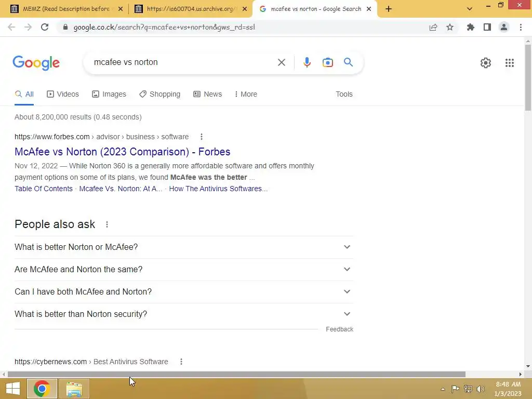Search by image with camera icon
The image size is (532, 399).
[327, 62]
